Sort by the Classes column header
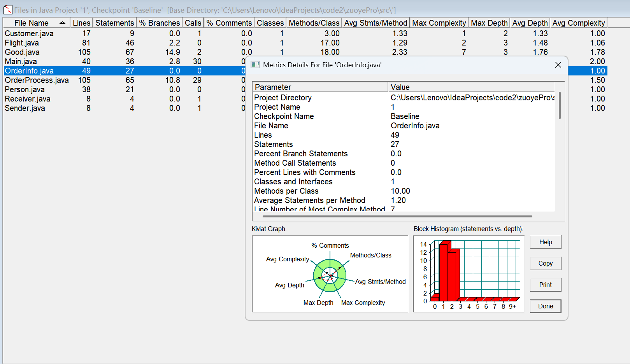 (x=270, y=23)
